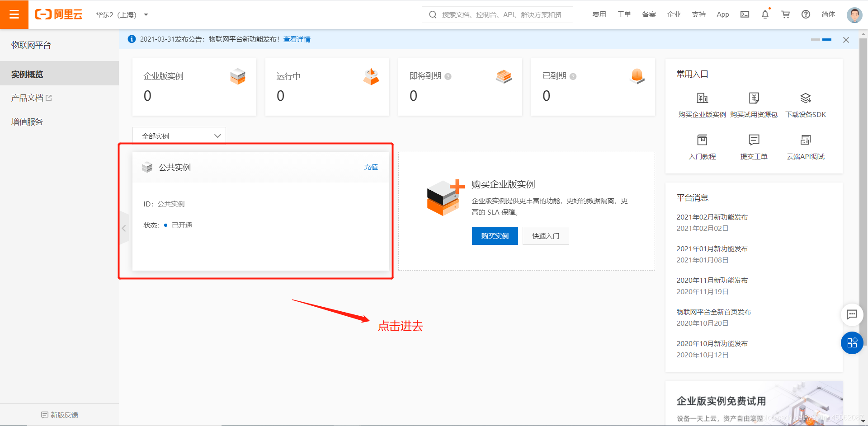Screen dimensions: 868x426
Task: Click the 购买企业版实例 quick entry icon
Action: 702,98
